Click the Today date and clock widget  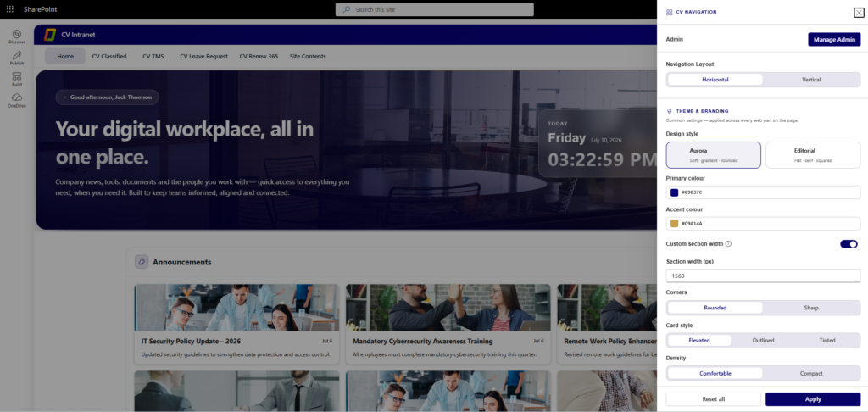click(x=598, y=143)
